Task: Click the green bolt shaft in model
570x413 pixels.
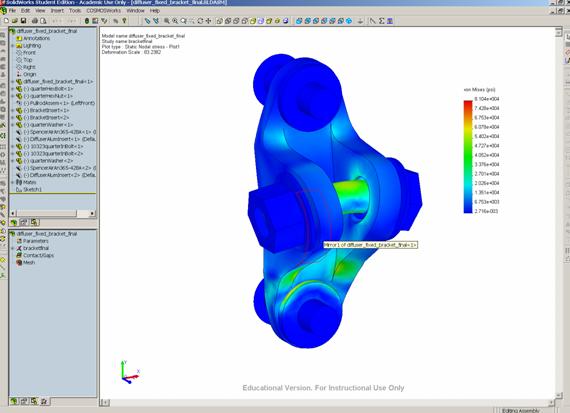Action: (351, 197)
